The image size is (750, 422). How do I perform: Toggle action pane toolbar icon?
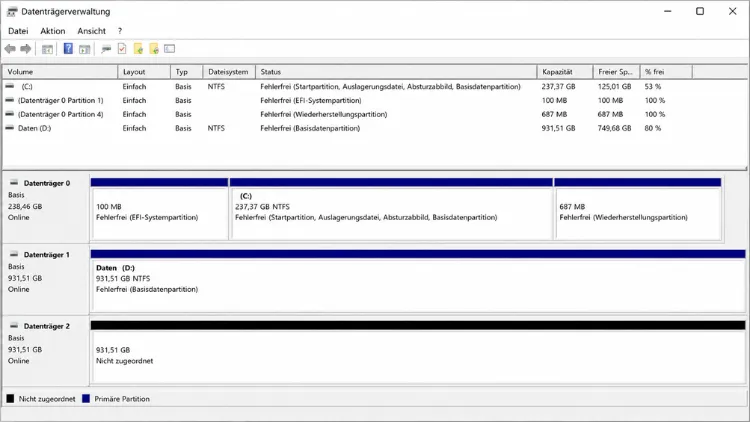pos(85,49)
